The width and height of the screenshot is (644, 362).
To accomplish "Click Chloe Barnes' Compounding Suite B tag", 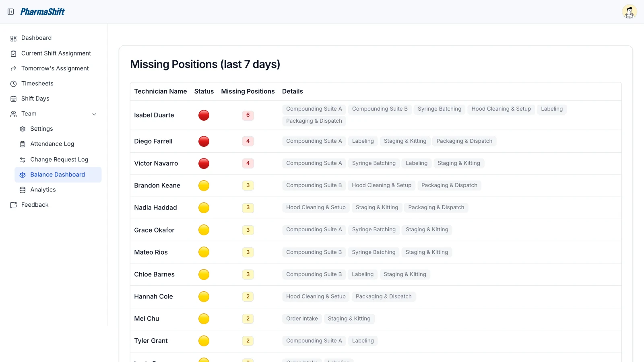I will coord(314,274).
